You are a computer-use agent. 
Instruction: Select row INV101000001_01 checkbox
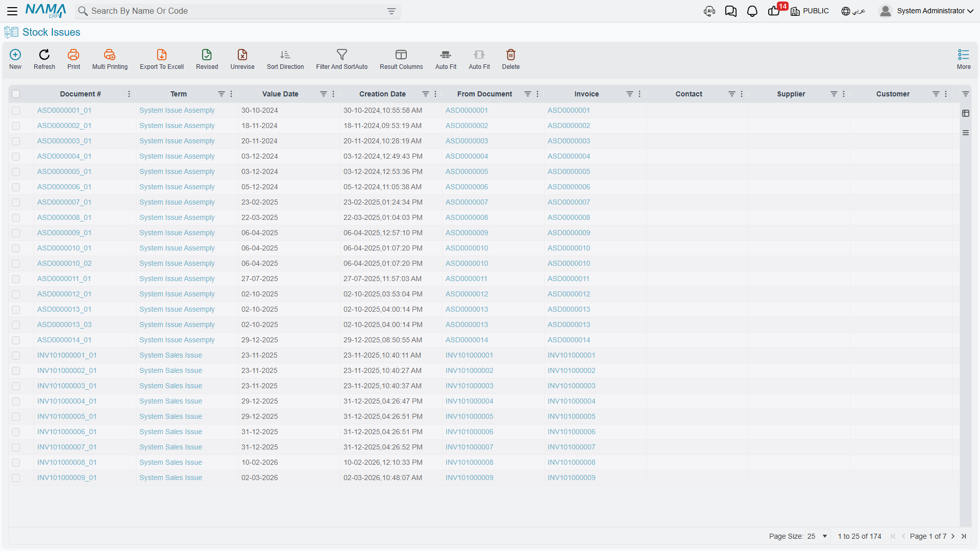pyautogui.click(x=16, y=356)
